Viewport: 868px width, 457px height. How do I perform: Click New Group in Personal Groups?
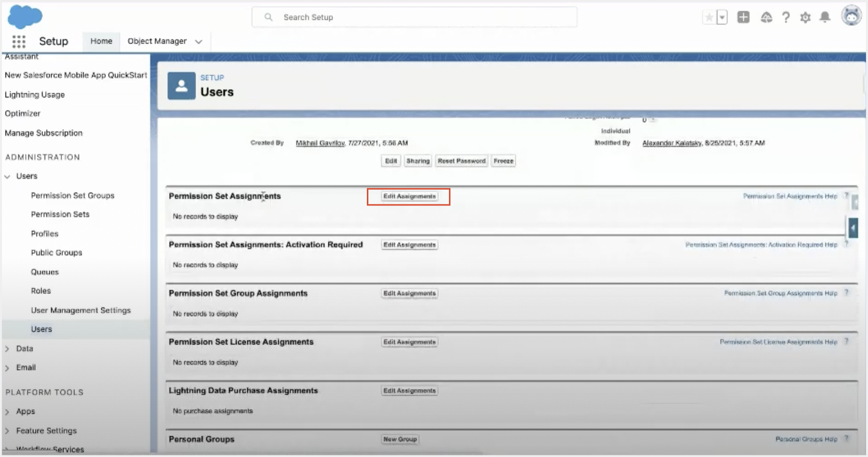click(400, 440)
